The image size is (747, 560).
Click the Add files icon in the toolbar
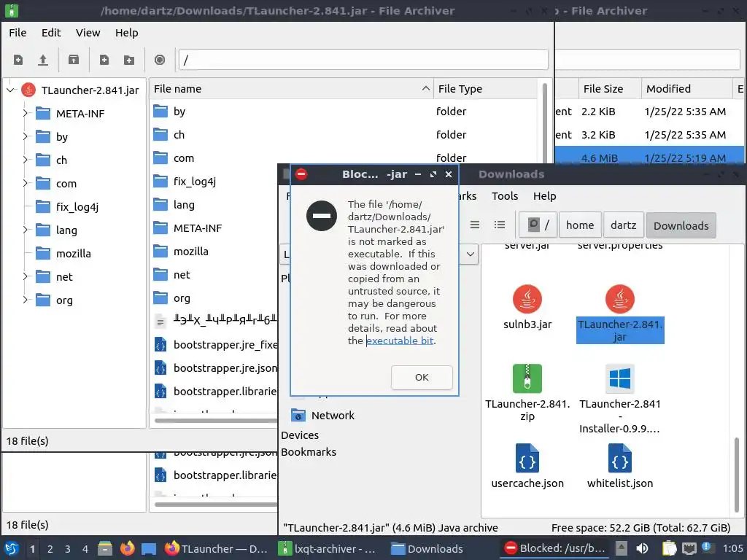[x=104, y=60]
